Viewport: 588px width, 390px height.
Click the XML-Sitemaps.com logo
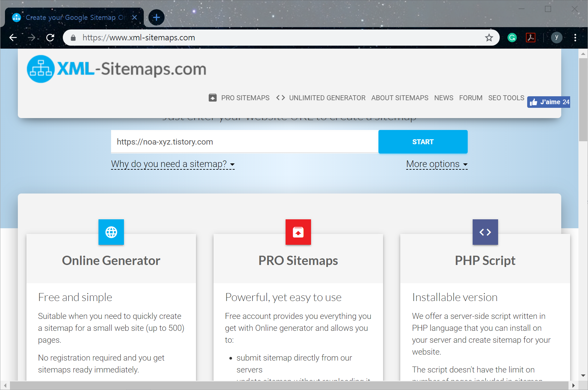coord(116,69)
